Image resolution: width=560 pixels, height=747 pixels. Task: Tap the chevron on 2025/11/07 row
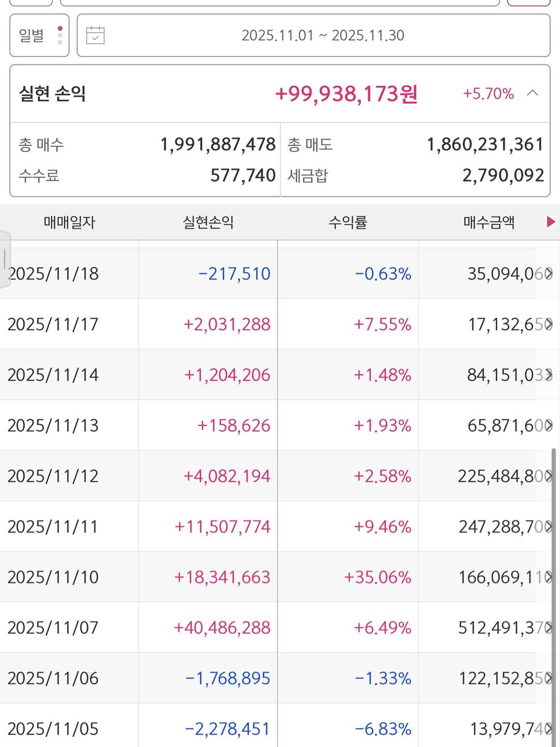click(x=549, y=628)
